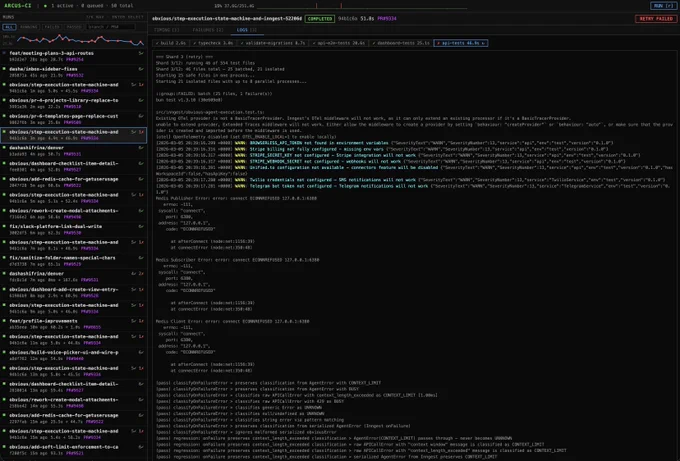Open the PR link in run header

tap(387, 19)
